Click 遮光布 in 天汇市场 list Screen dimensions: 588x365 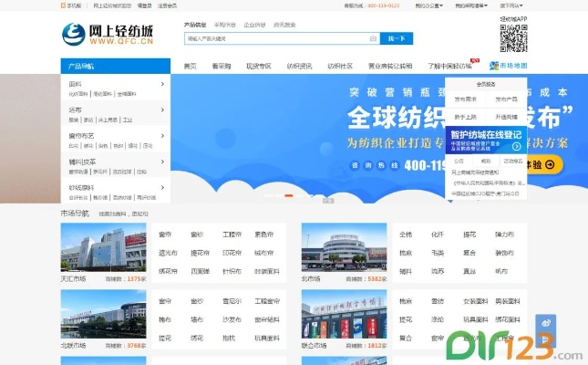pyautogui.click(x=168, y=253)
